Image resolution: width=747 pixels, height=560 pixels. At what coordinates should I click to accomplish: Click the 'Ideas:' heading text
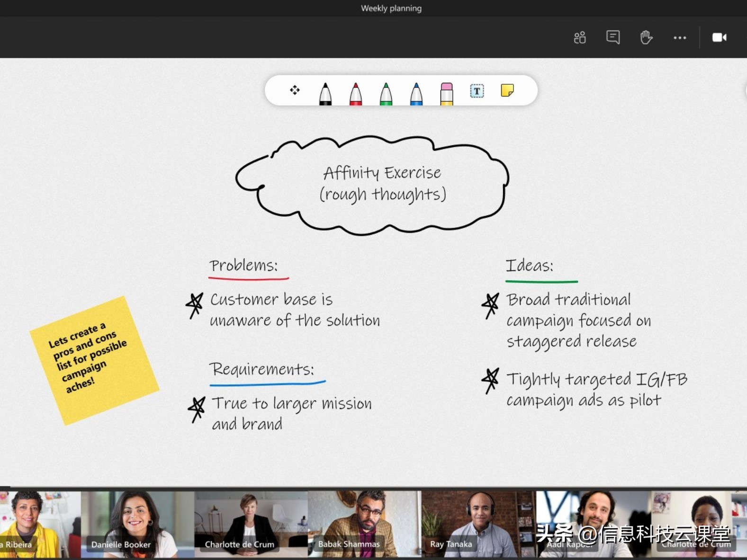[530, 265]
